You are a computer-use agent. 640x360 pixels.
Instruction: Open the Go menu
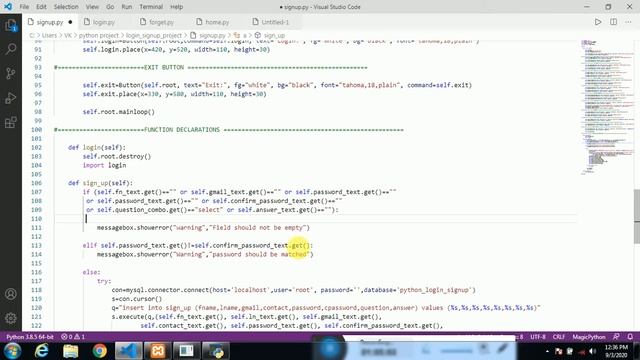(110, 7)
